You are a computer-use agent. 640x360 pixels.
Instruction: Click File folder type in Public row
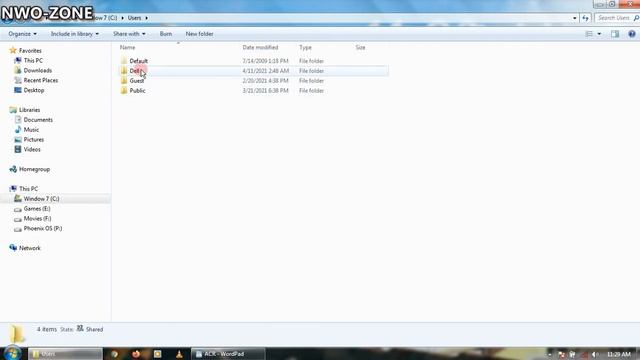pos(311,91)
